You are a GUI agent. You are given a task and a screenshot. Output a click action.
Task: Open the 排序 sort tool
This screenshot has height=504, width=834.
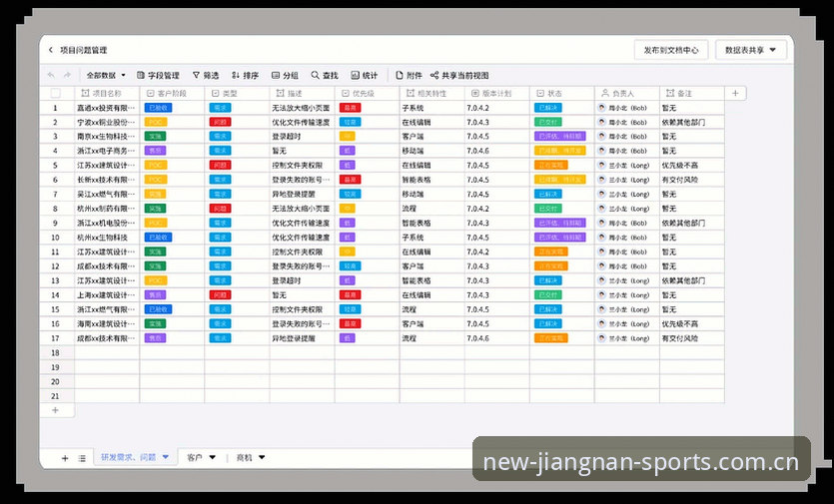(x=245, y=76)
